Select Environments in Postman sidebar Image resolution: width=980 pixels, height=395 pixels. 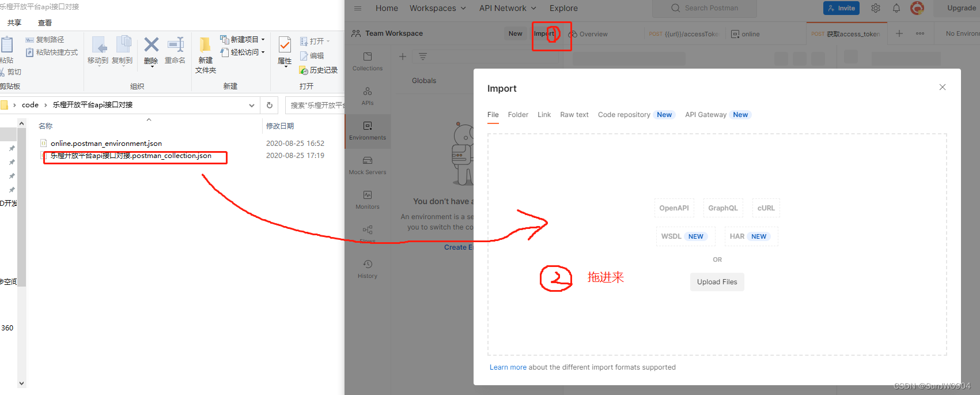(x=368, y=131)
